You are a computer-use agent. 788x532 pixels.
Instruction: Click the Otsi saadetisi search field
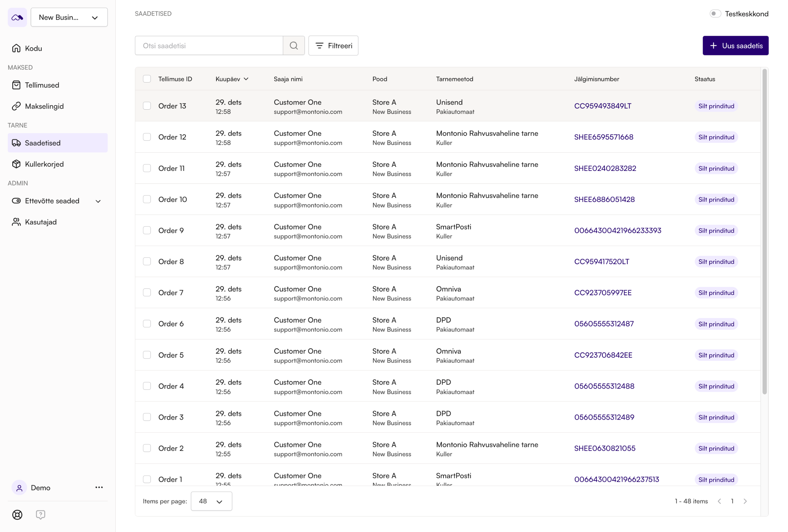pos(209,46)
